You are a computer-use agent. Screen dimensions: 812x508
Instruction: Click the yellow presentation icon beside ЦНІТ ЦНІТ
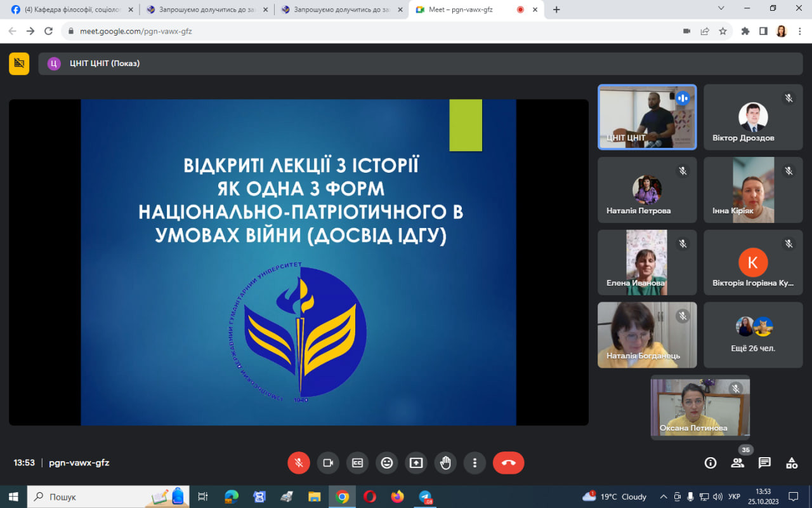tap(19, 63)
